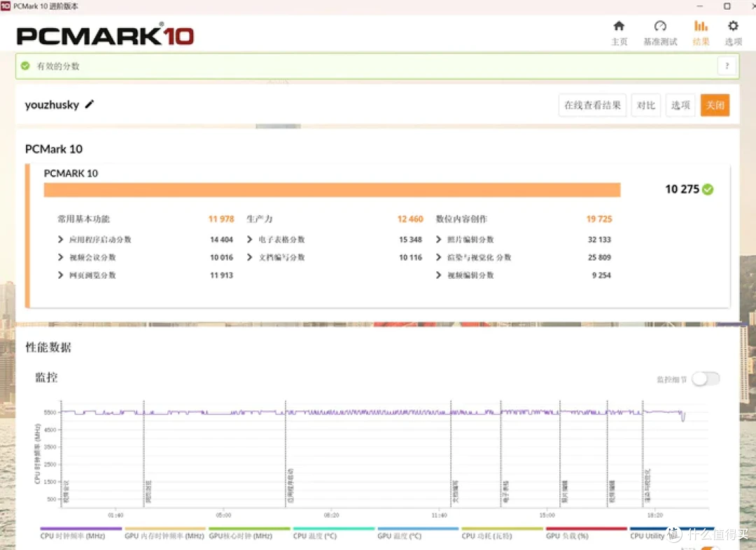Click the value 9 254

click(x=601, y=275)
